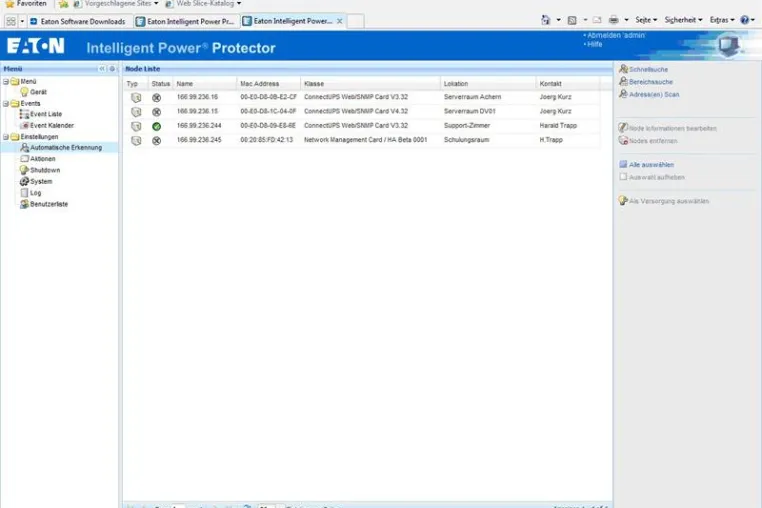Viewport: 762px width, 508px height.
Task: Open Web Slice-Katalog dropdown
Action: point(204,3)
